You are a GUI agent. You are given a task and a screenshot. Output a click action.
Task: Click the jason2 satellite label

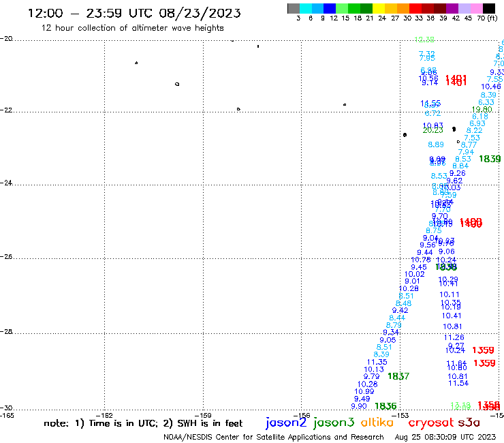[x=286, y=423]
